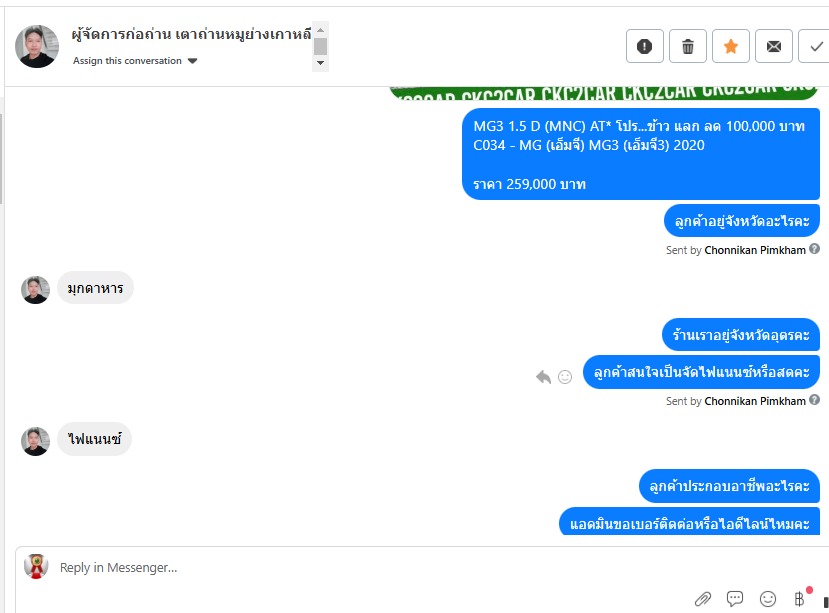This screenshot has height=613, width=829.
Task: Mark conversation unread with envelope icon
Action: click(x=773, y=47)
